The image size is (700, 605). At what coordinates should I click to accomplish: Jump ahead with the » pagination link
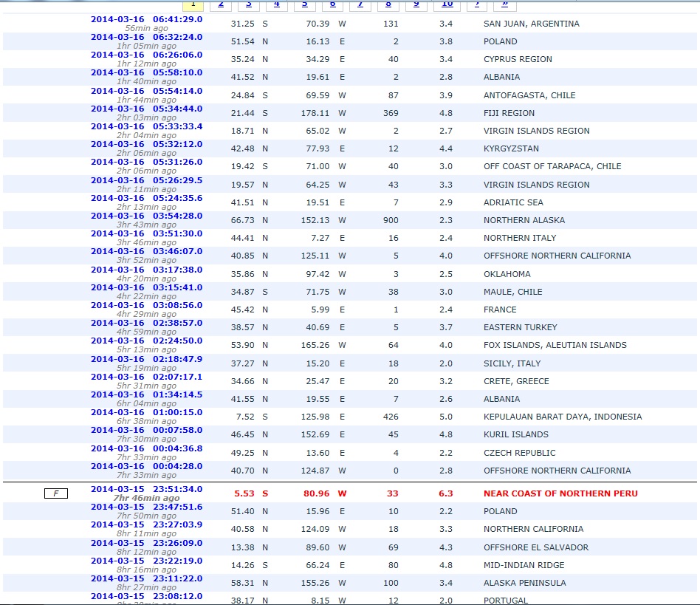click(504, 4)
